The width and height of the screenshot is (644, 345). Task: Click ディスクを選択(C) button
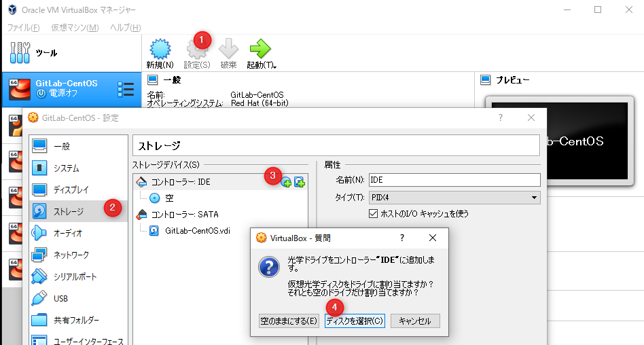pos(355,321)
